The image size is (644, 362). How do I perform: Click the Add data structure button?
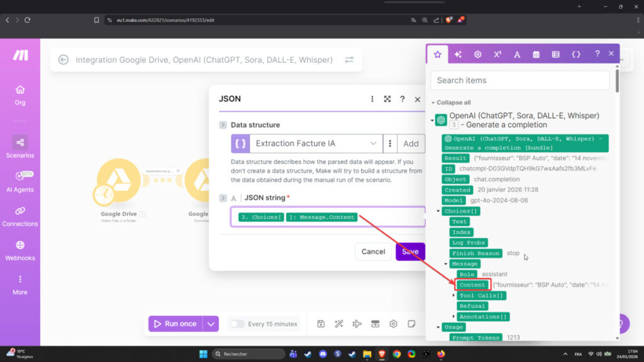pyautogui.click(x=411, y=143)
